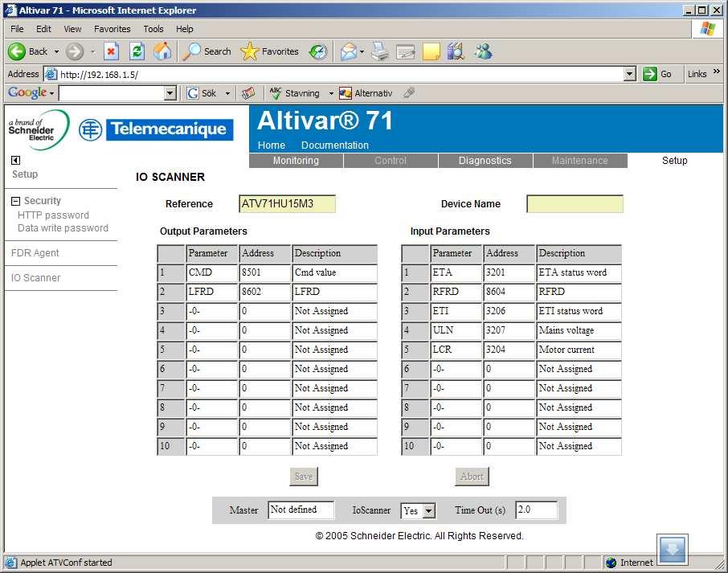
Task: Click the Abort button
Action: [472, 477]
